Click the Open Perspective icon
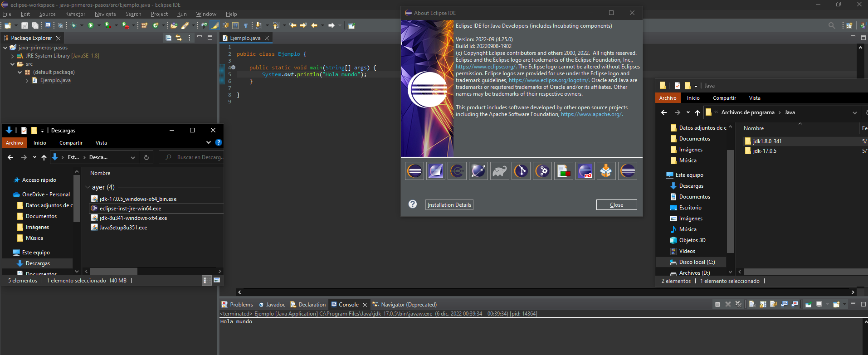 point(849,25)
